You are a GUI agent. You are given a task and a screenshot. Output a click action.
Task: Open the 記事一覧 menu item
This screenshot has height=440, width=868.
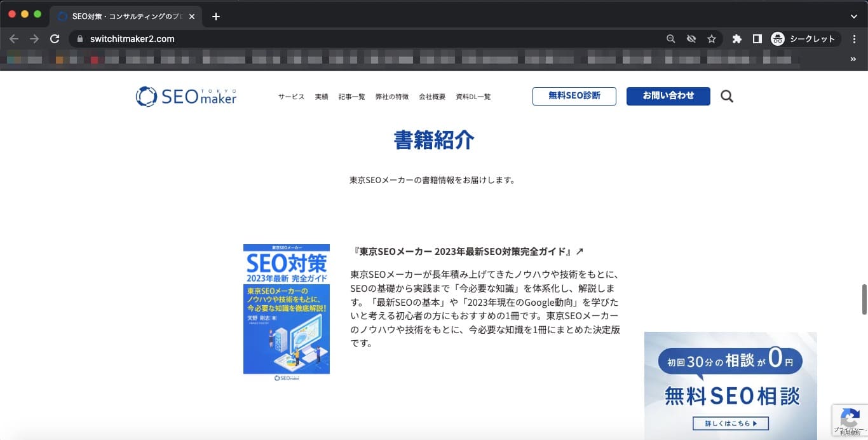tap(351, 97)
